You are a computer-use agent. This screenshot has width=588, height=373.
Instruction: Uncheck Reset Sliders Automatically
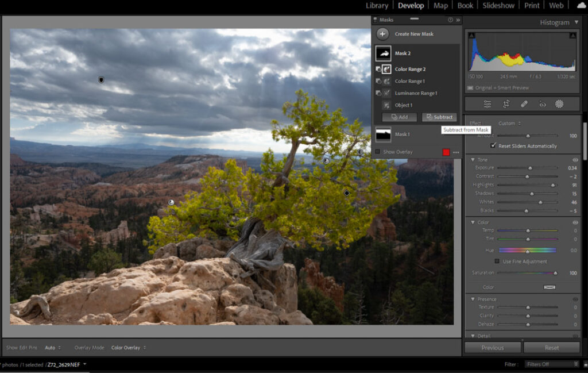coord(493,145)
